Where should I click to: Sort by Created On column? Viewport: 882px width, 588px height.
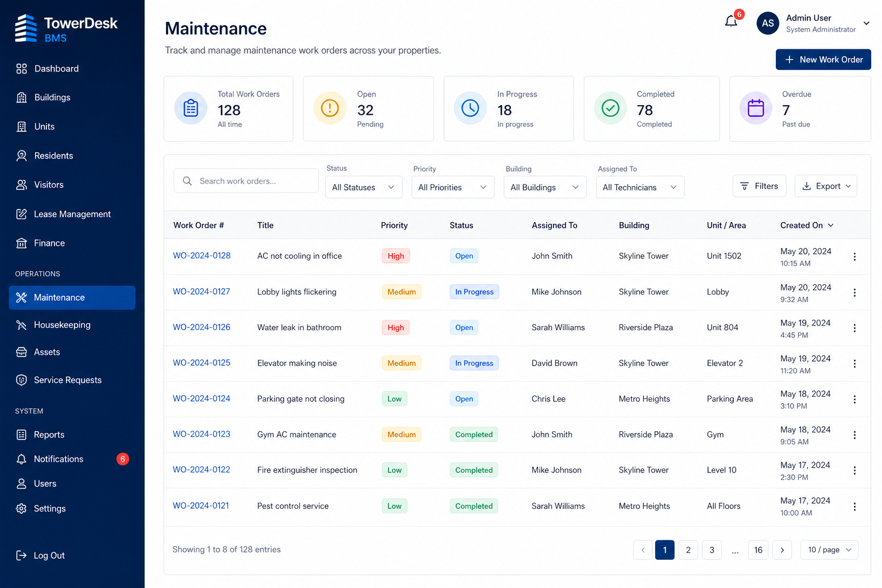coord(807,225)
